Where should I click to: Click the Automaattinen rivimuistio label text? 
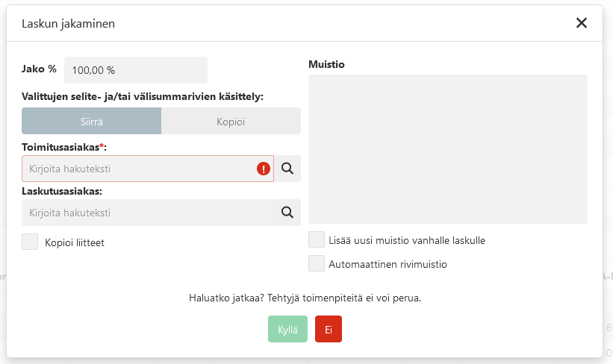(388, 264)
